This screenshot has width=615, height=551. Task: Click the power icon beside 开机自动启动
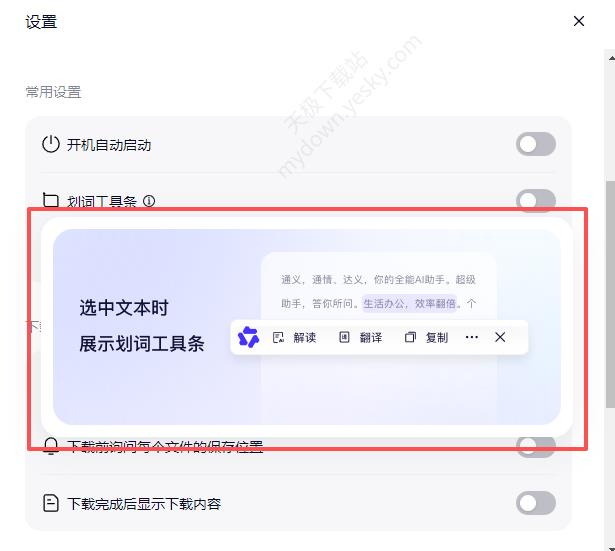[x=51, y=144]
